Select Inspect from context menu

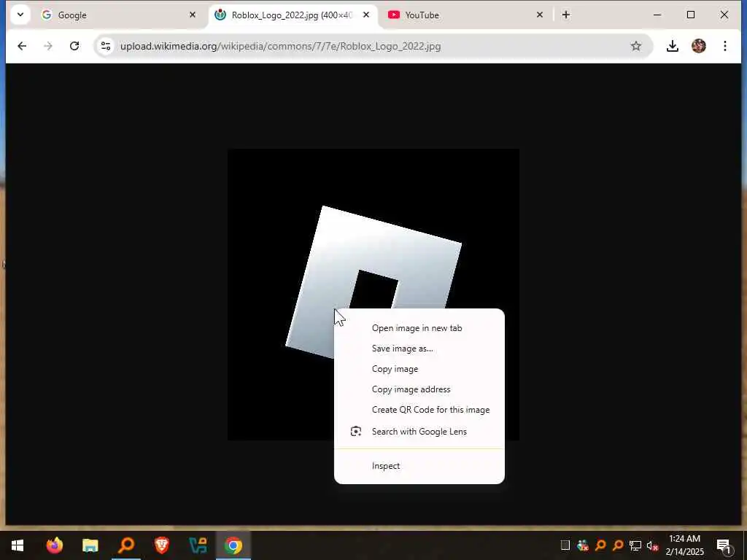419,466
